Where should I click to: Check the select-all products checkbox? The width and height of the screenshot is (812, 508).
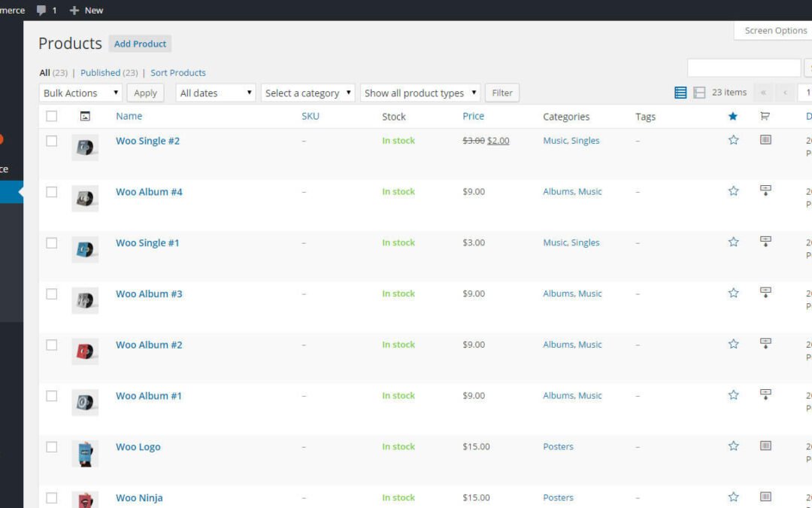point(52,117)
